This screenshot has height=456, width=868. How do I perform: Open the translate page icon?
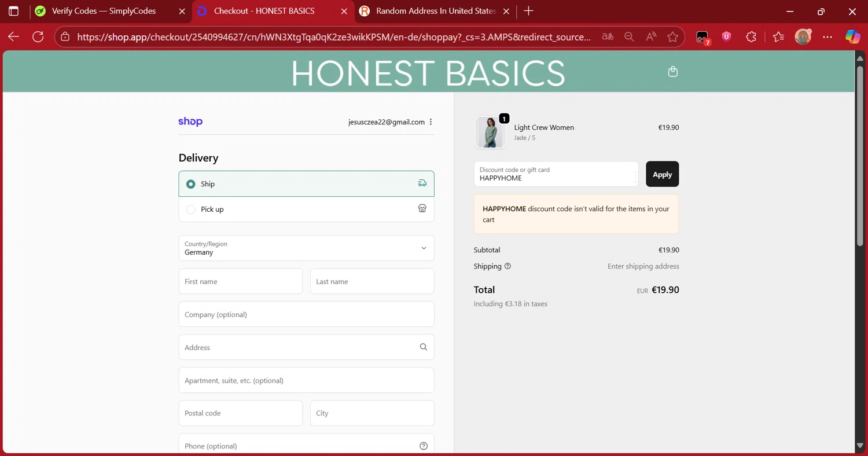pos(607,37)
